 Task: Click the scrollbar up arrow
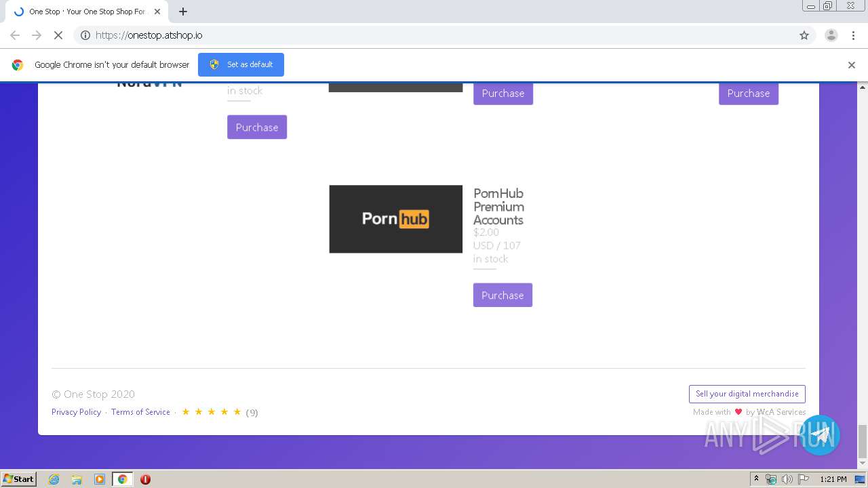tap(863, 87)
